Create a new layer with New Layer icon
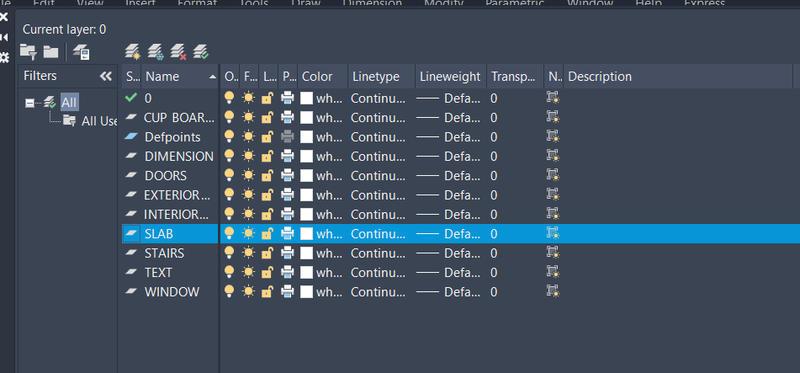 (x=133, y=51)
